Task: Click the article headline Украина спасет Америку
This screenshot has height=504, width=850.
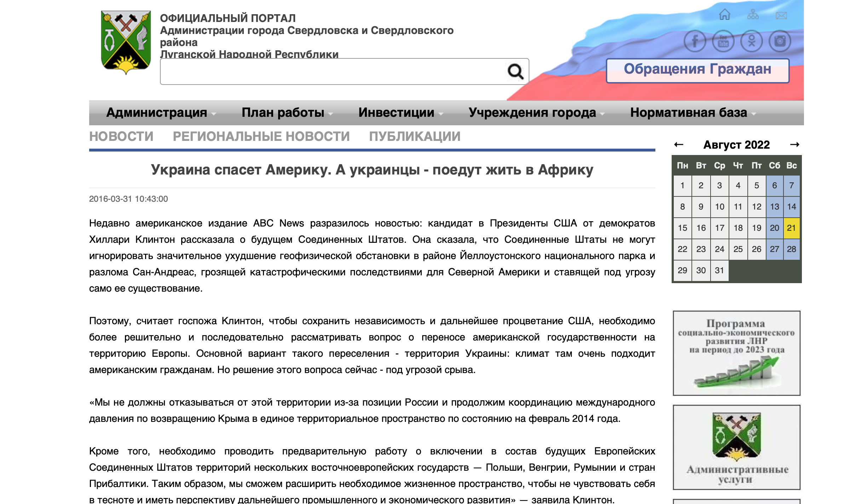Action: (372, 170)
